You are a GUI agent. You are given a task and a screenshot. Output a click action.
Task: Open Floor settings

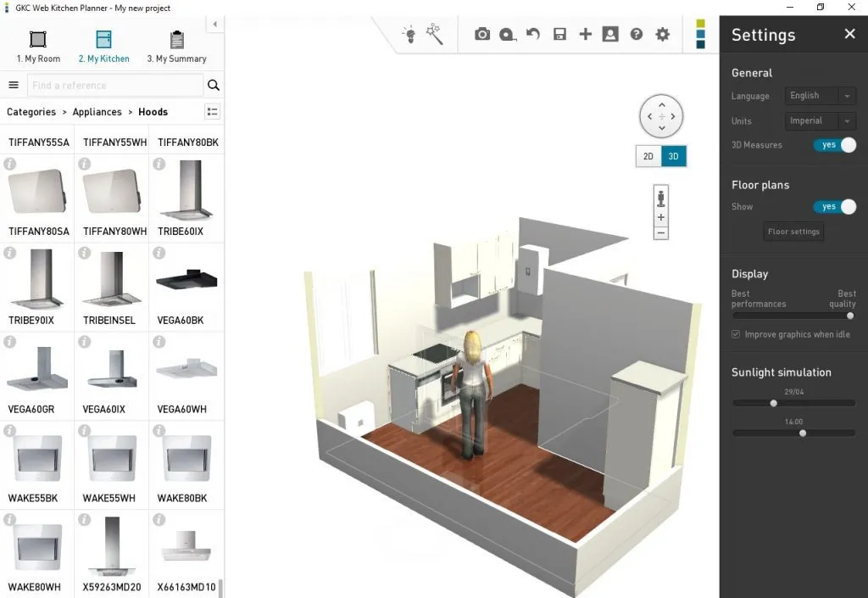click(x=793, y=231)
